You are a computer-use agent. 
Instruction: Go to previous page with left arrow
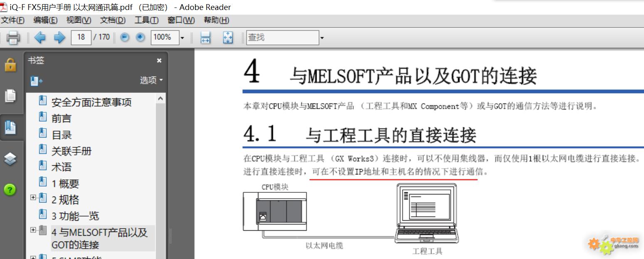click(40, 37)
